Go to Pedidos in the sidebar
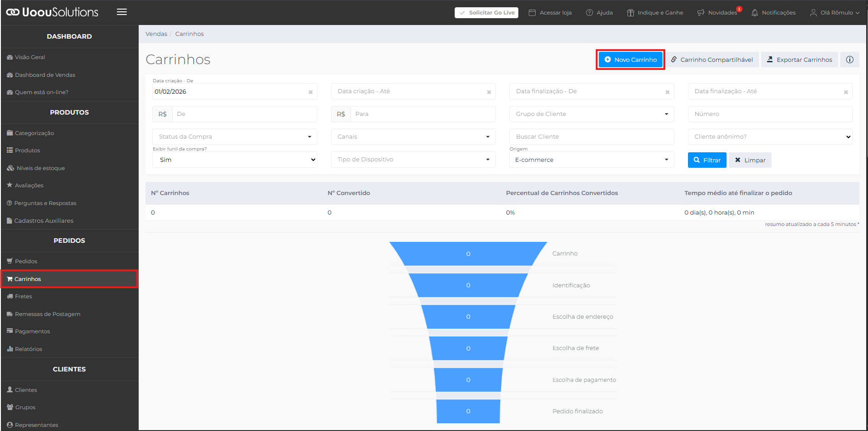This screenshot has height=431, width=868. coord(26,261)
